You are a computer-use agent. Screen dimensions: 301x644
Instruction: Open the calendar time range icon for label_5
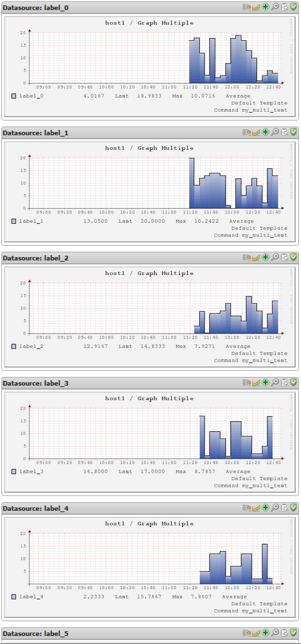284,633
